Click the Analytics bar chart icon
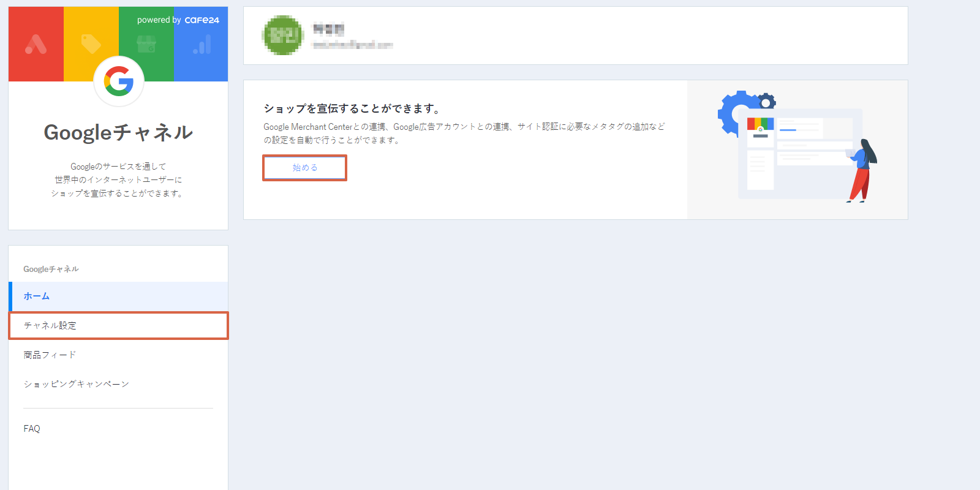The height and width of the screenshot is (490, 980). 202,44
